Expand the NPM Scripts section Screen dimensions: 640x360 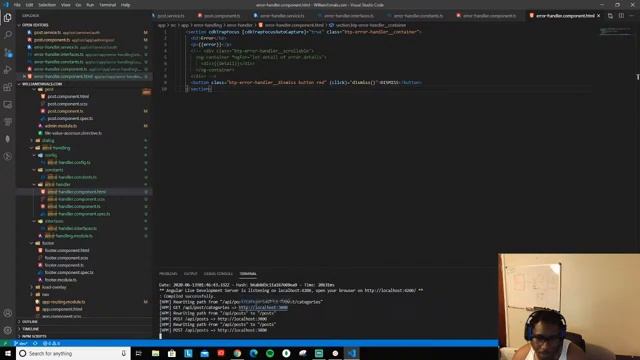pyautogui.click(x=34, y=336)
